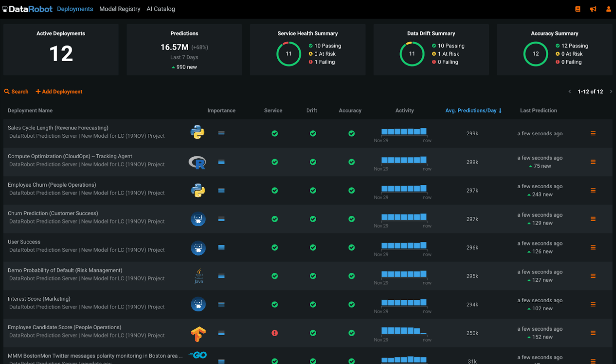
Task: Click Python icon on Sales Cycle Length row
Action: [x=197, y=132]
